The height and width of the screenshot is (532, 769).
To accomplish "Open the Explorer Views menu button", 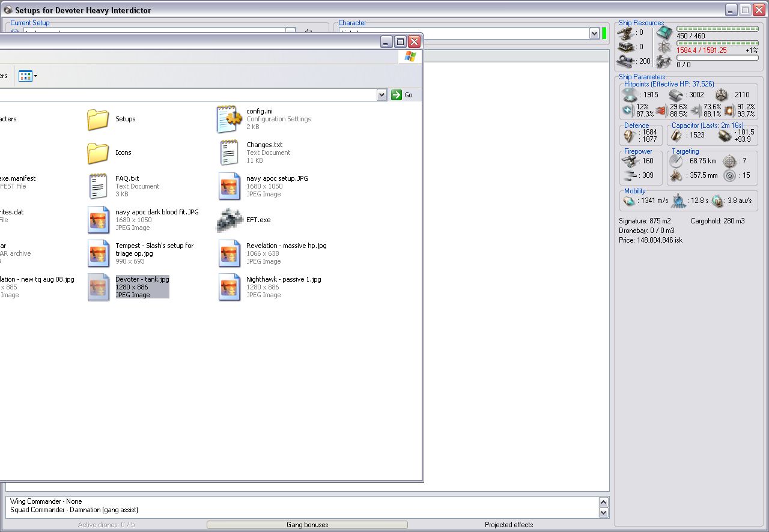I will tap(28, 76).
